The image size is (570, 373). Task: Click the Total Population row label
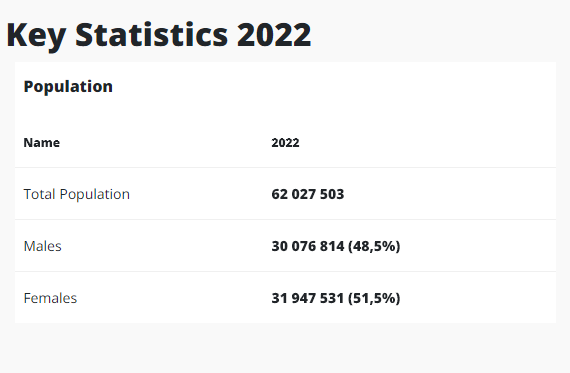pyautogui.click(x=76, y=194)
